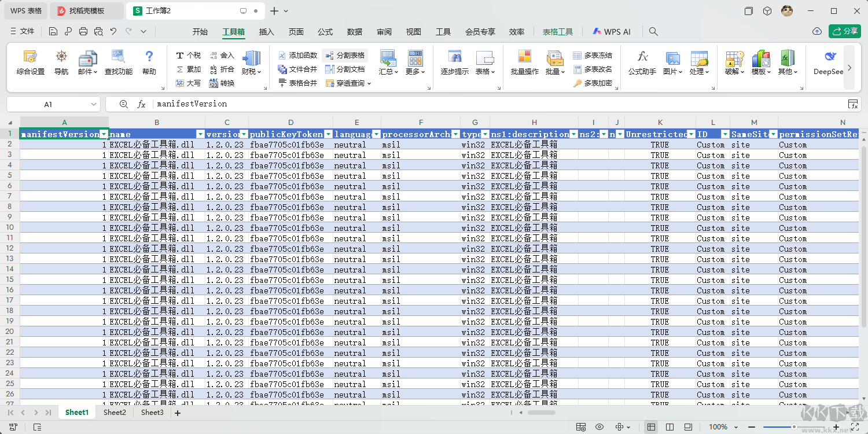Open filter dropdown for name column
Screen dimensions: 868x434
[200, 134]
